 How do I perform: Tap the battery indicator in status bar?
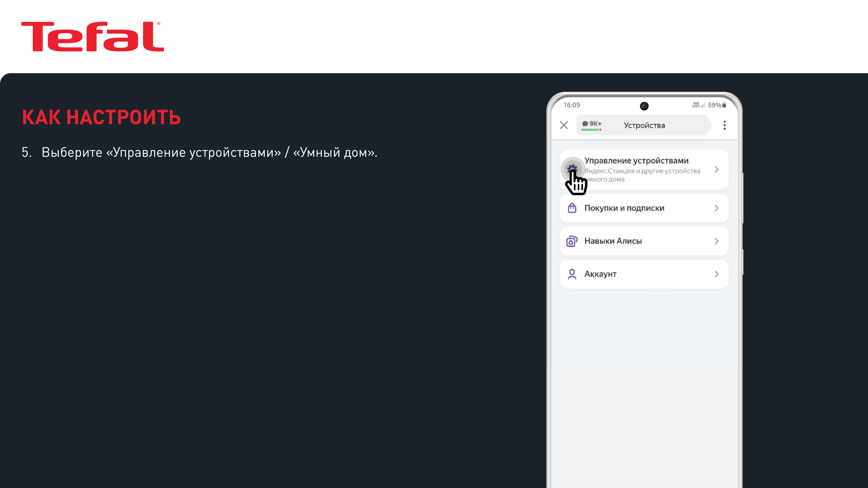point(724,105)
